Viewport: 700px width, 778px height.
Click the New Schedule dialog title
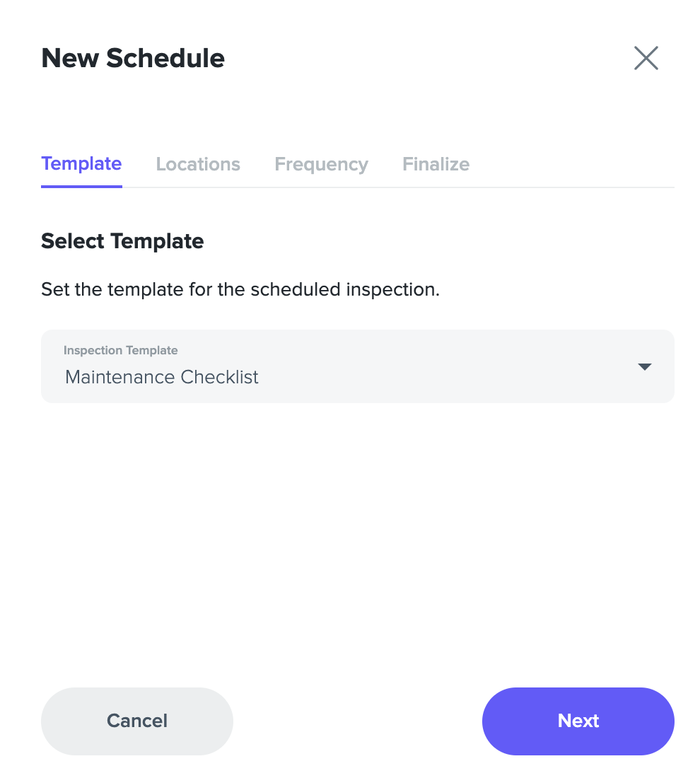click(x=133, y=58)
